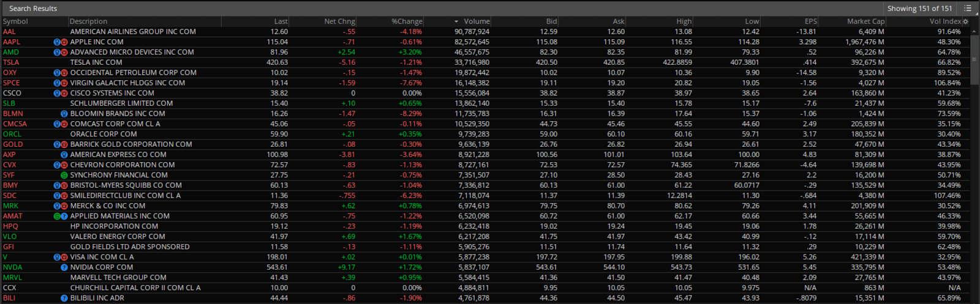Viewport: 980px width, 304px height.
Task: Click the blue icon beside Applied Materials
Action: (x=64, y=217)
